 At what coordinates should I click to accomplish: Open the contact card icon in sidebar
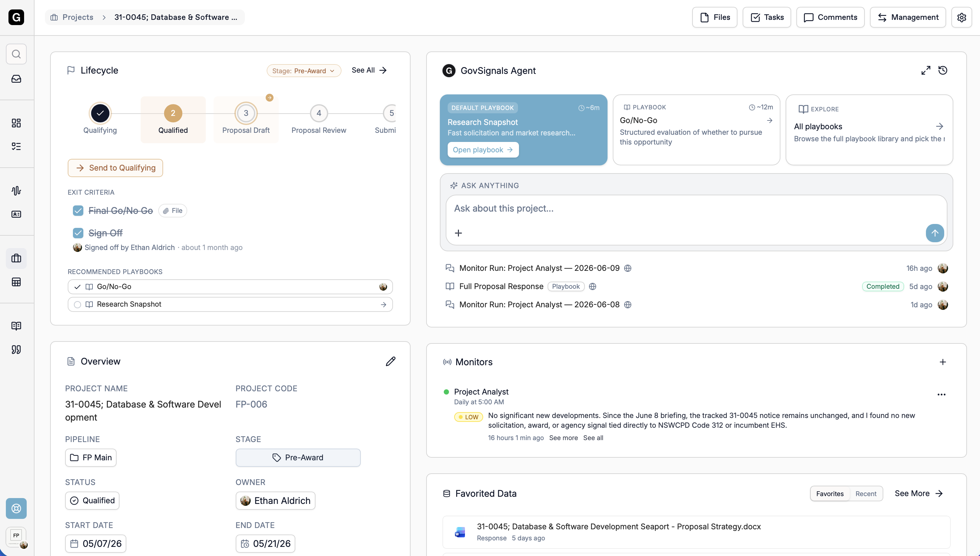tap(16, 214)
